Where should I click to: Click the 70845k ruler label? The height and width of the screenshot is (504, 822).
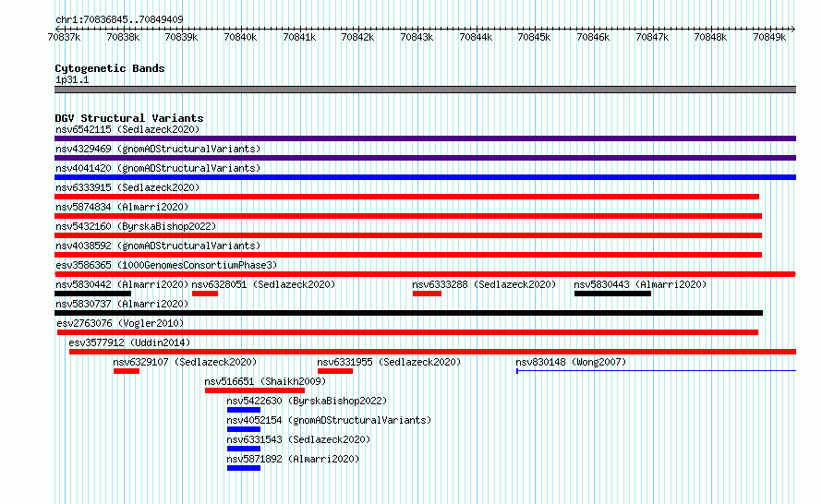(x=534, y=37)
